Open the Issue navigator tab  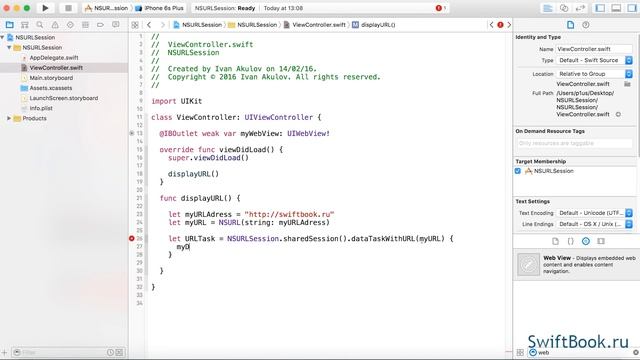coord(55,25)
